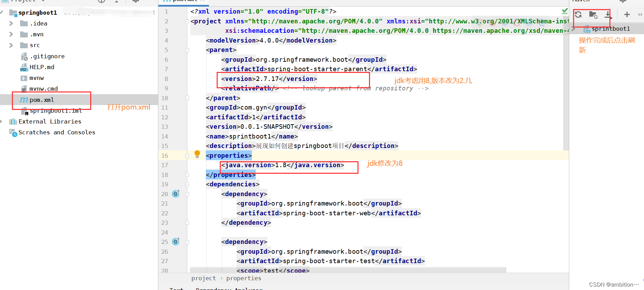Expand sprintboot1 node in Maven panel
Viewport: 644px width, 290px height.
coord(573,29)
